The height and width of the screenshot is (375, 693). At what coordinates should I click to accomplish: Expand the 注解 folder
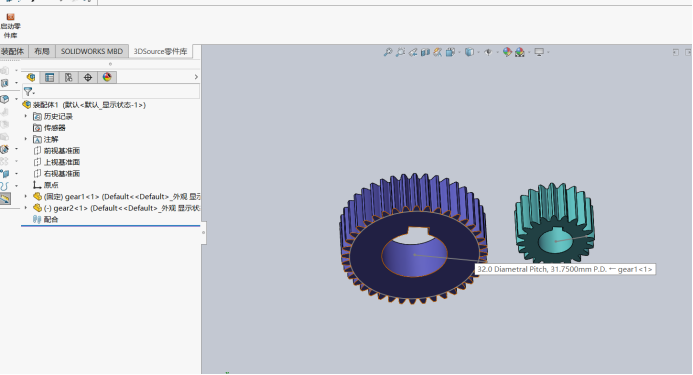pos(26,139)
